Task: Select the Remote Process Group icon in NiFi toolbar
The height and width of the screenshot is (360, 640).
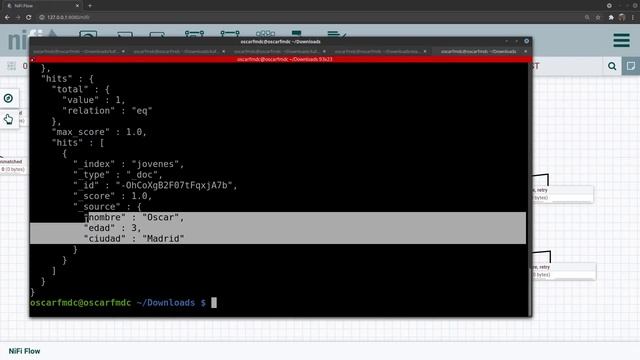Action: tap(230, 33)
